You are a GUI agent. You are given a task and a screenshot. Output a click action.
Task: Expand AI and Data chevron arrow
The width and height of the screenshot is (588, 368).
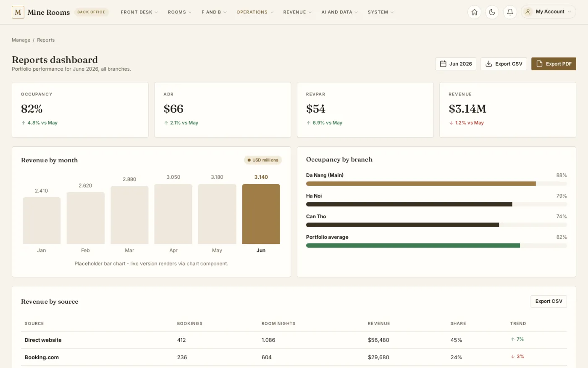click(356, 12)
